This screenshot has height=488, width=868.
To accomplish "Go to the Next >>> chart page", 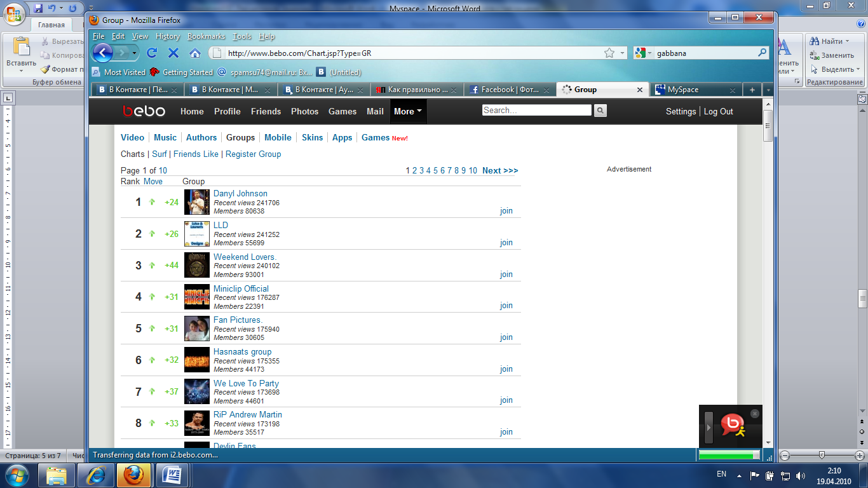I will [x=500, y=170].
